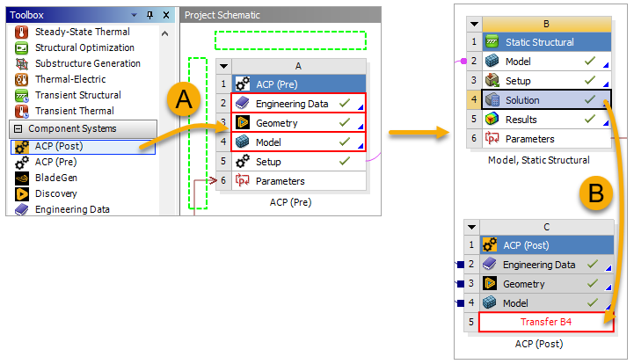Open Toolbox panel dropdown arrow
634x364 pixels.
point(134,15)
